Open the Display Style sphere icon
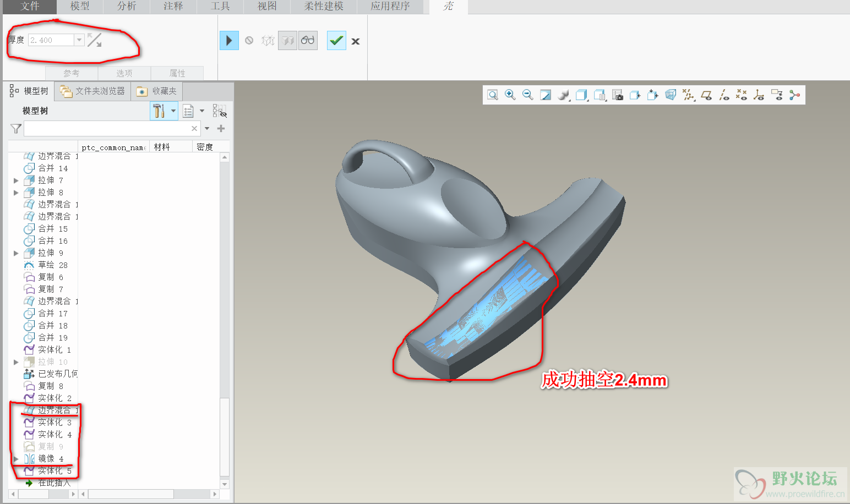Image resolution: width=850 pixels, height=504 pixels. click(563, 95)
